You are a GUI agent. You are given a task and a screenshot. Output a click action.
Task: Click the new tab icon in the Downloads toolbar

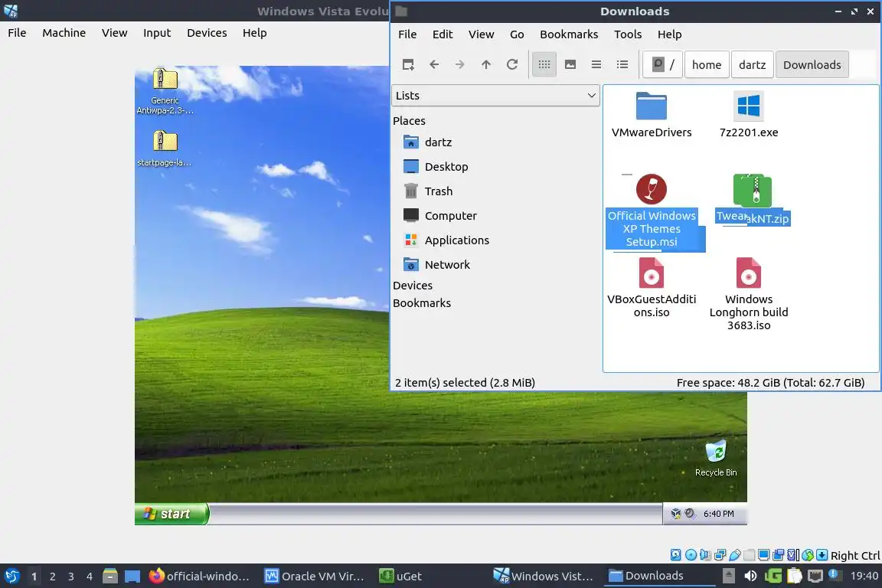(408, 65)
